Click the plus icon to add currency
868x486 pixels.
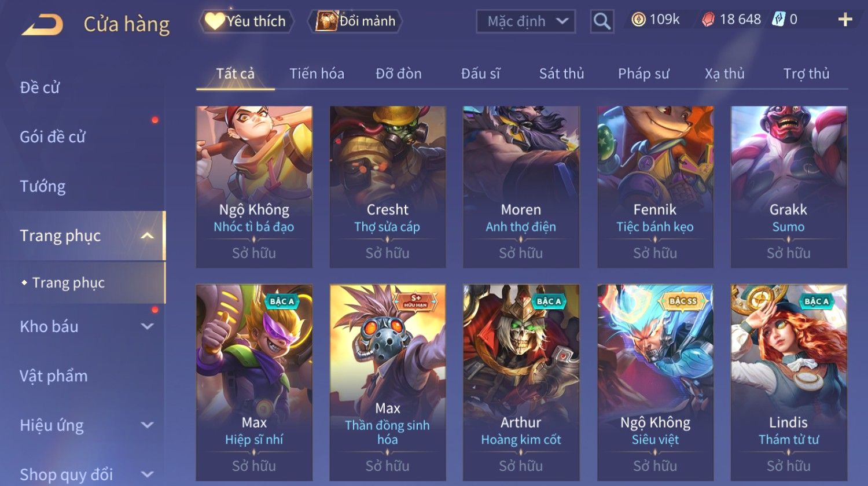pos(845,20)
